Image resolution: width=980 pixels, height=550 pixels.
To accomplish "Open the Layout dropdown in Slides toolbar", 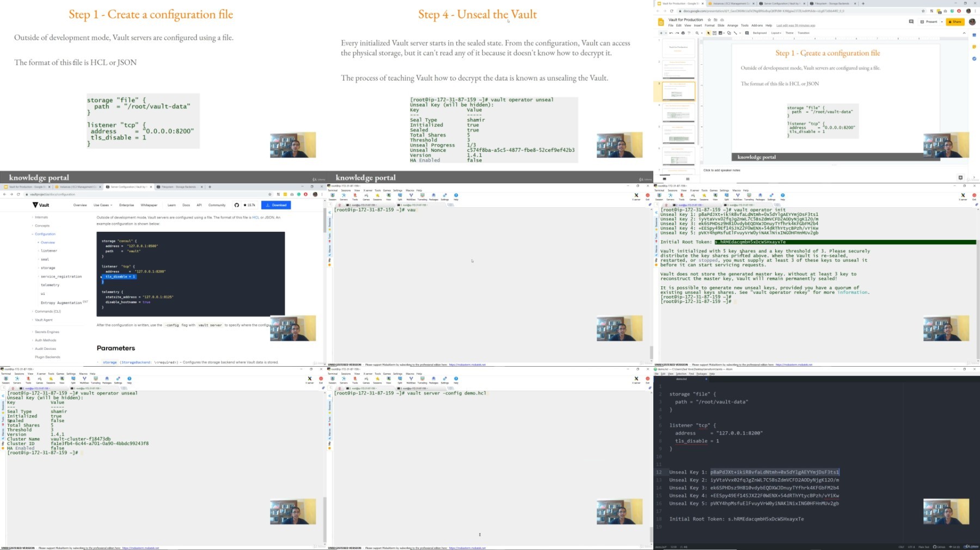I will [x=776, y=33].
